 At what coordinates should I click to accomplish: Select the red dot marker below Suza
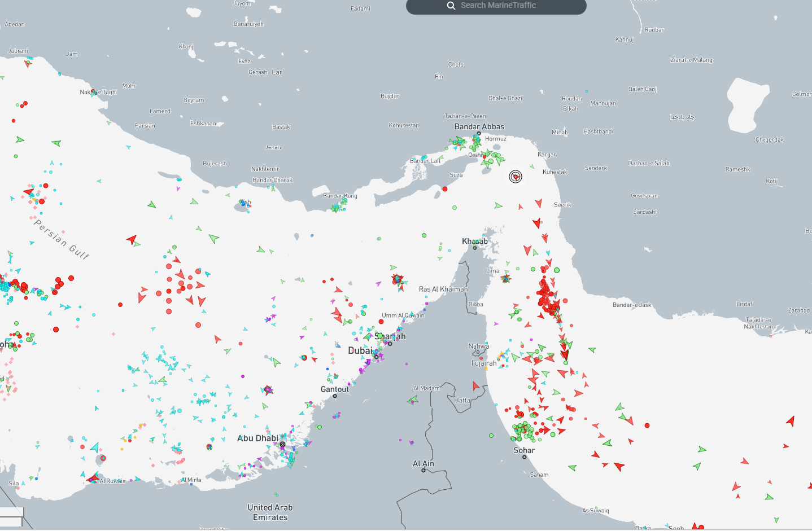coord(445,189)
